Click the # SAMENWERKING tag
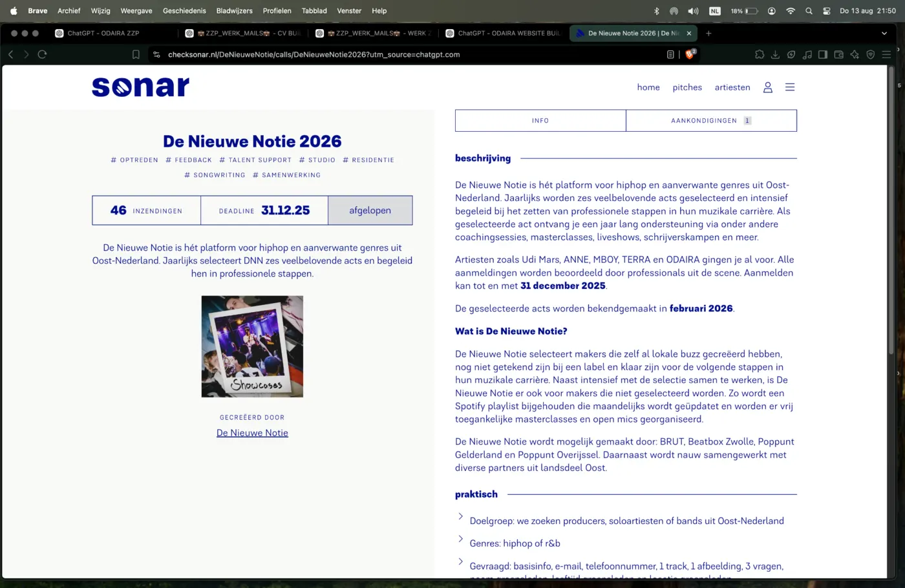This screenshot has width=905, height=588. click(x=286, y=175)
